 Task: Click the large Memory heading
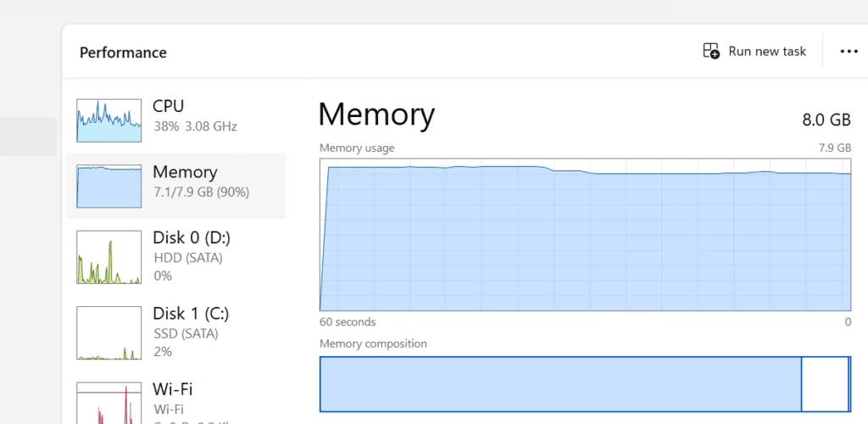tap(376, 114)
